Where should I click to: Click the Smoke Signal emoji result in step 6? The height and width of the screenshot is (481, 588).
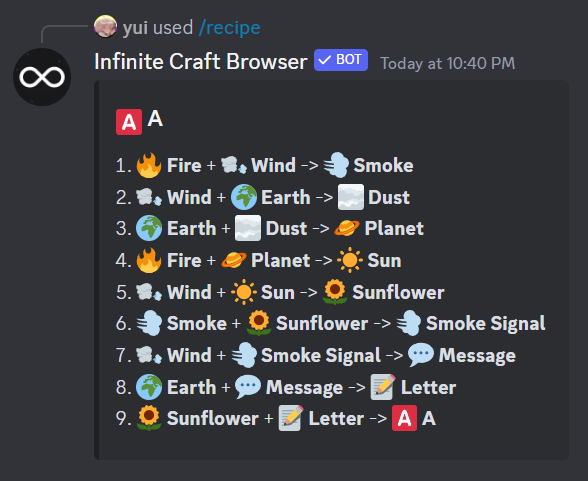tap(409, 323)
